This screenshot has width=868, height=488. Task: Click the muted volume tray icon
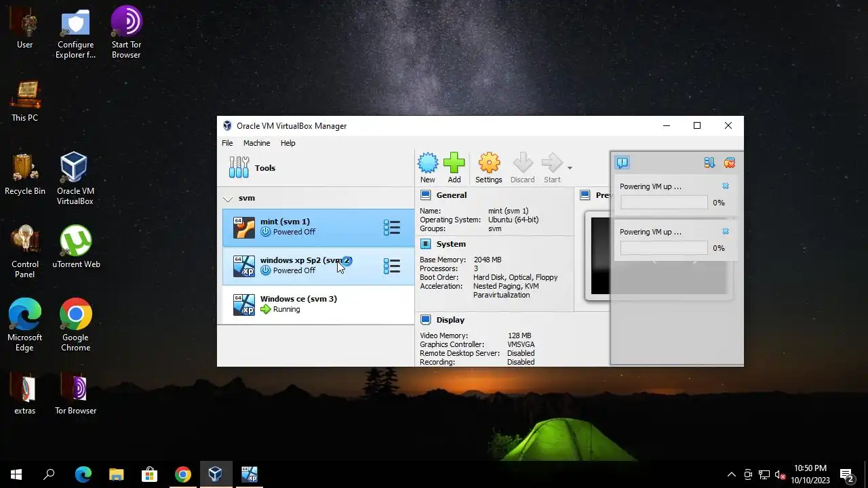781,474
